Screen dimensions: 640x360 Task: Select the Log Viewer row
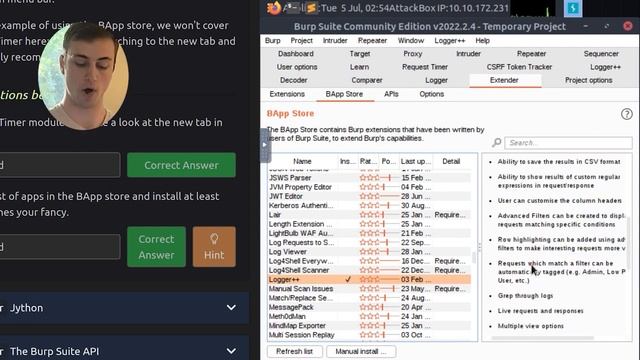[369, 252]
